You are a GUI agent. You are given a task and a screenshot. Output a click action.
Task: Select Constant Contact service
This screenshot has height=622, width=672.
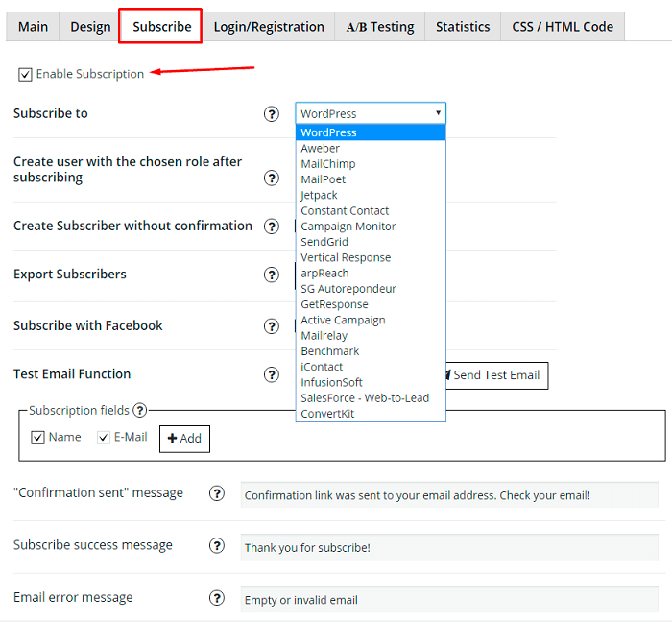click(x=371, y=211)
